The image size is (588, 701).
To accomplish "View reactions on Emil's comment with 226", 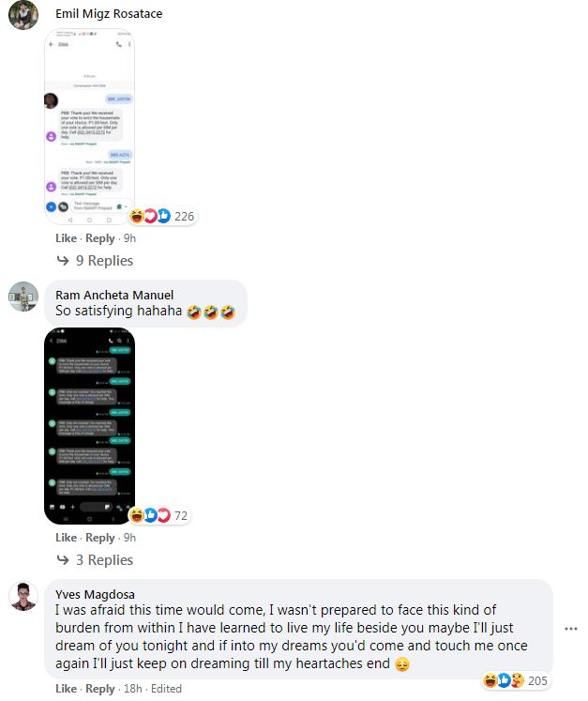I will pyautogui.click(x=162, y=217).
